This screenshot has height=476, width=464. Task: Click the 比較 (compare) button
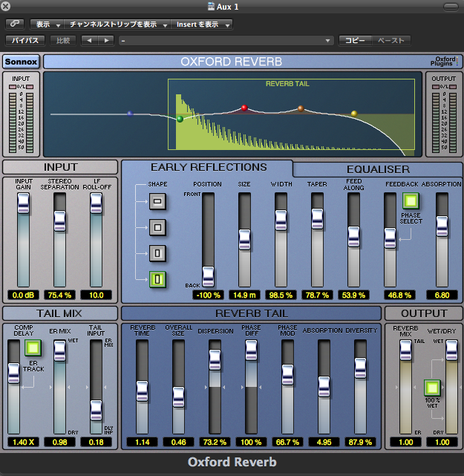point(63,40)
